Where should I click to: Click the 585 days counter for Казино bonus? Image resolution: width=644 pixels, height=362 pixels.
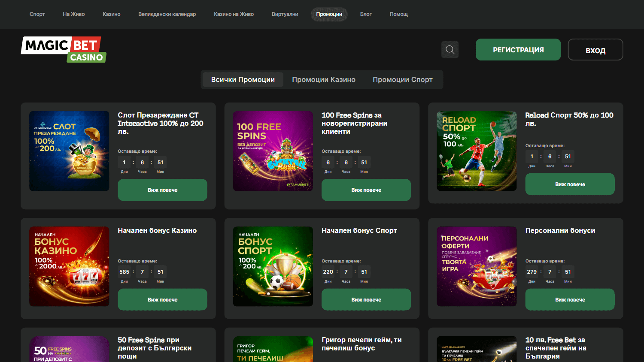(x=125, y=272)
